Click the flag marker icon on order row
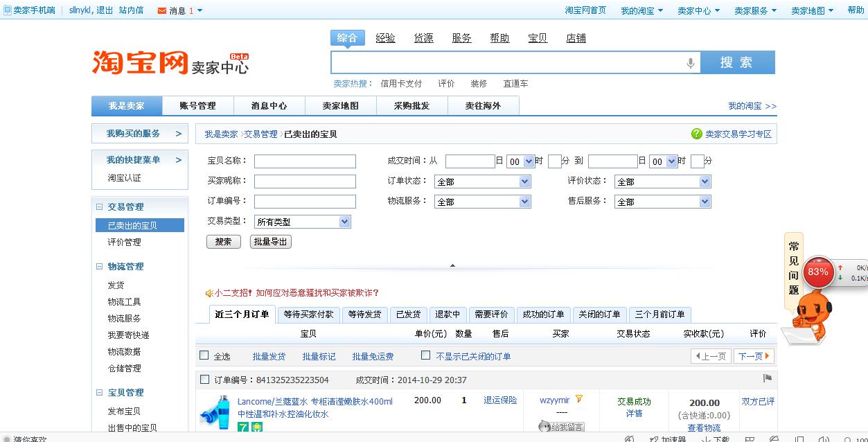868x442 pixels. 767,378
